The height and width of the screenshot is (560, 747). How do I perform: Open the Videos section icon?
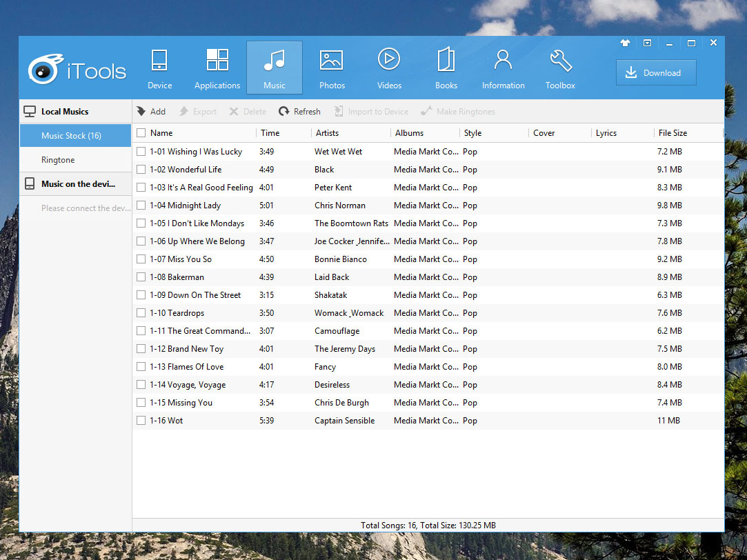tap(389, 68)
